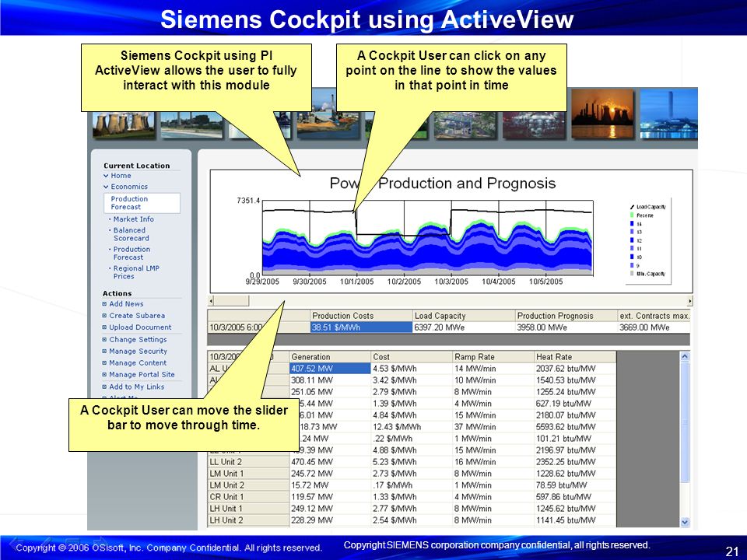Click the ext. Contracts max. column header
This screenshot has height=560, width=747.
coord(654,316)
